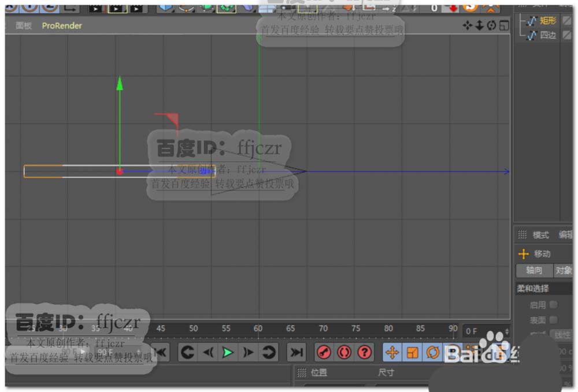Go to next keyframe
The image size is (578, 392).
coord(268,352)
